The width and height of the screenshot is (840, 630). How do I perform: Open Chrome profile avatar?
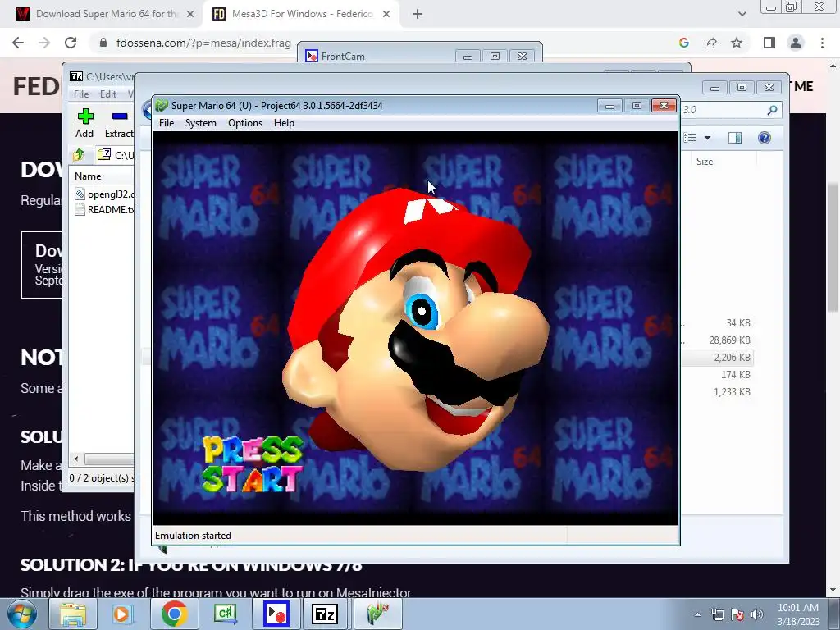click(x=796, y=43)
